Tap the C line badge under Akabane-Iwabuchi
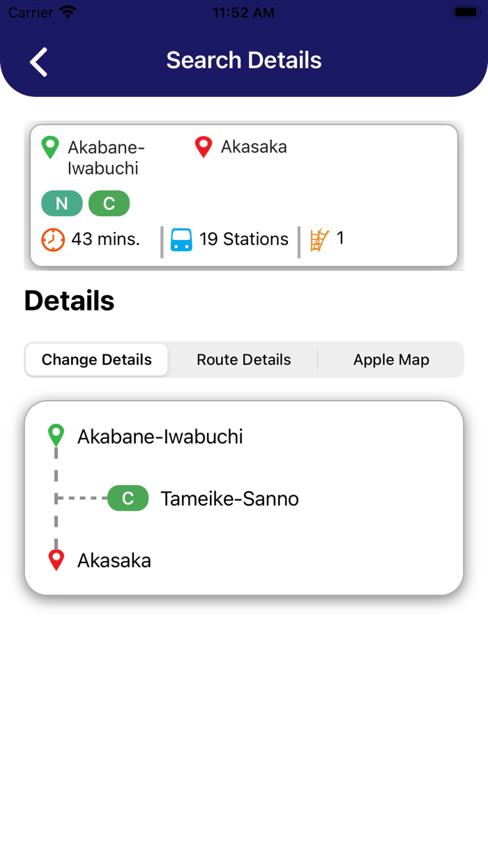 click(x=109, y=203)
